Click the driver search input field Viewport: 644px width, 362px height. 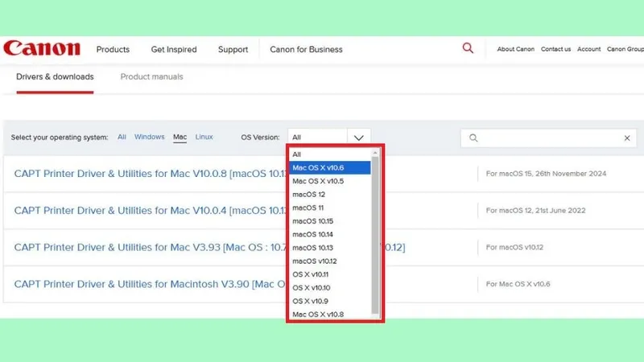tap(547, 138)
